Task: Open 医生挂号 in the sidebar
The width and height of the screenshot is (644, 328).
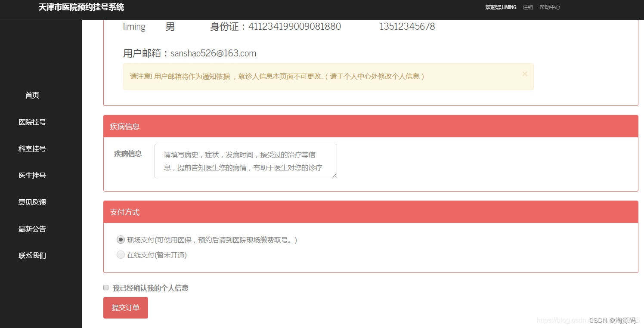Action: pyautogui.click(x=32, y=176)
